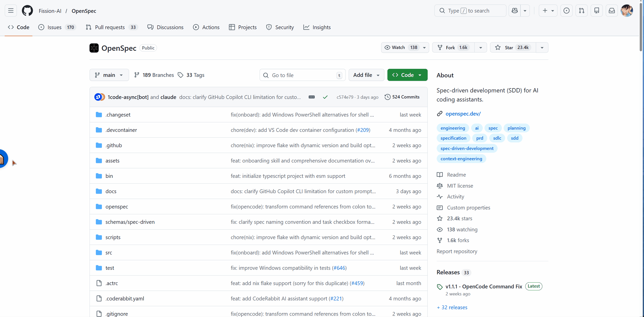Click the commit status green checkmark
The height and width of the screenshot is (317, 644).
(x=325, y=97)
